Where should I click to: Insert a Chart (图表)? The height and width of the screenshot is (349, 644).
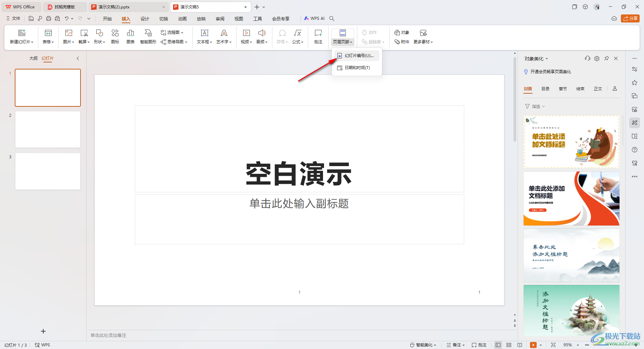(130, 37)
